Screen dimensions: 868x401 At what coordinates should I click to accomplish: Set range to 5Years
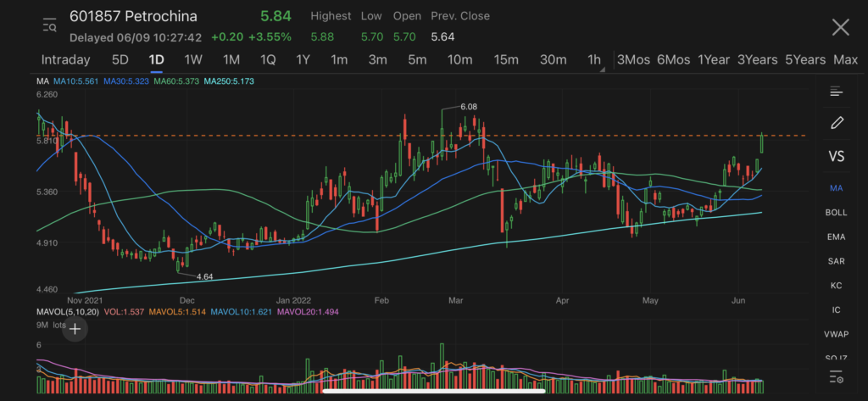click(805, 60)
